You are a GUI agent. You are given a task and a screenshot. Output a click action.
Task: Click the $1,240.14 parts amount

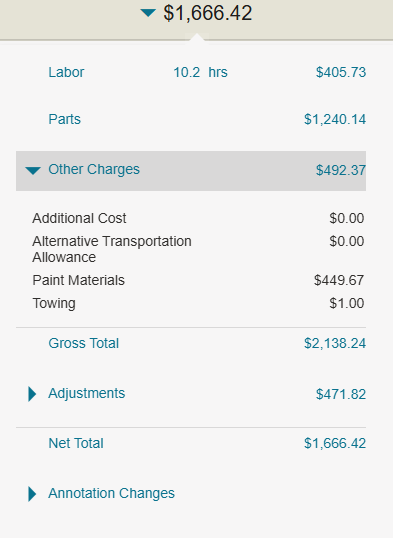pyautogui.click(x=335, y=119)
